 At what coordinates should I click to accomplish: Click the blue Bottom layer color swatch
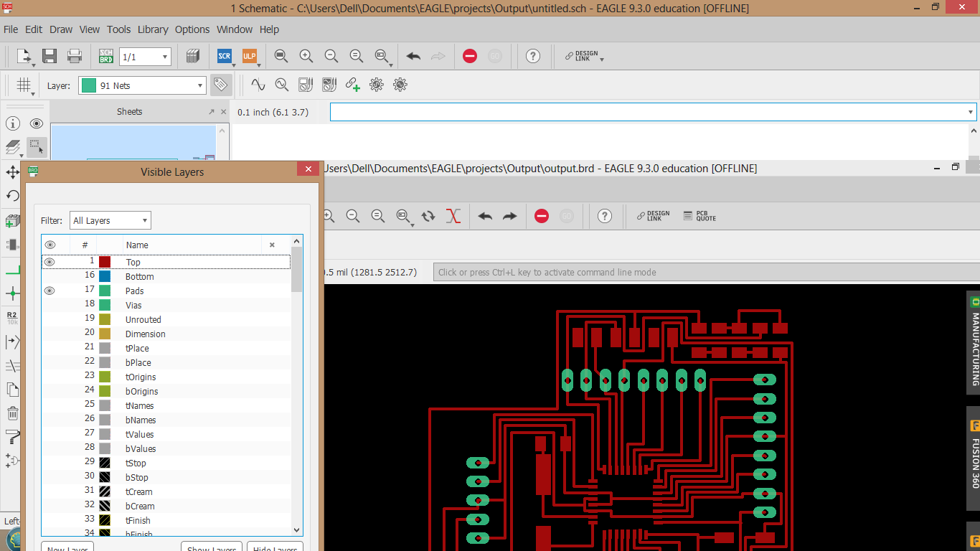(105, 276)
